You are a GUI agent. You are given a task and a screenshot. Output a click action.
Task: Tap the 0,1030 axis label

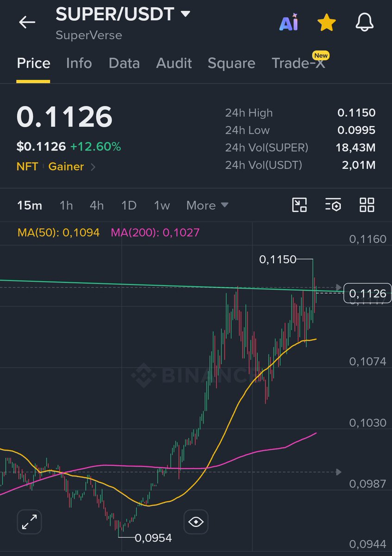367,423
